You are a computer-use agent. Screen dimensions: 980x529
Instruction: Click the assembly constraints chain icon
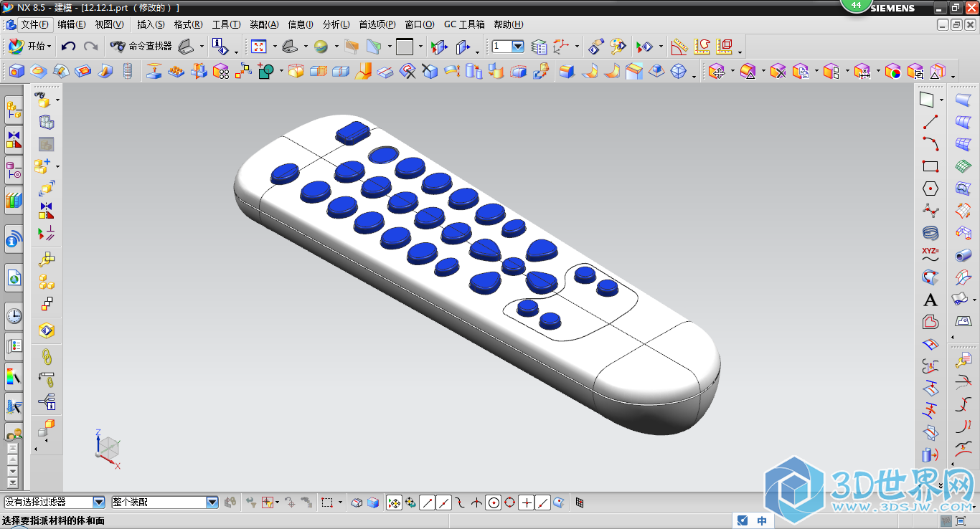click(x=47, y=356)
